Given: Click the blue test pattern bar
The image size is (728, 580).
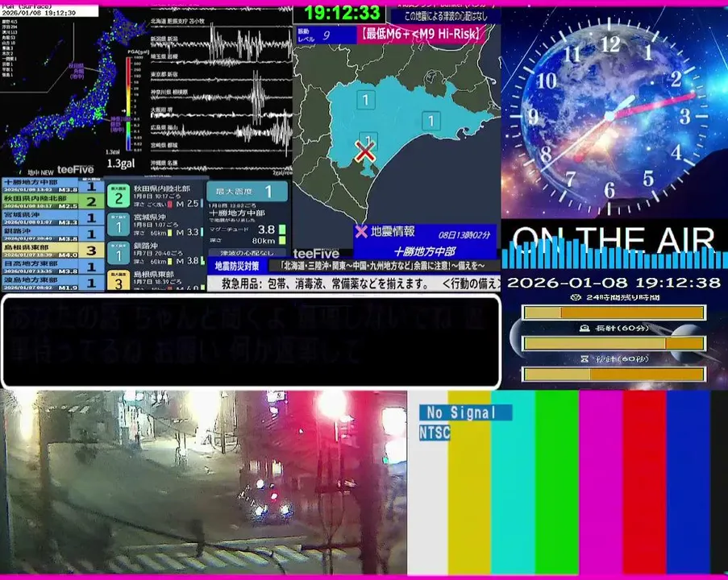Looking at the screenshot, I should (x=688, y=483).
